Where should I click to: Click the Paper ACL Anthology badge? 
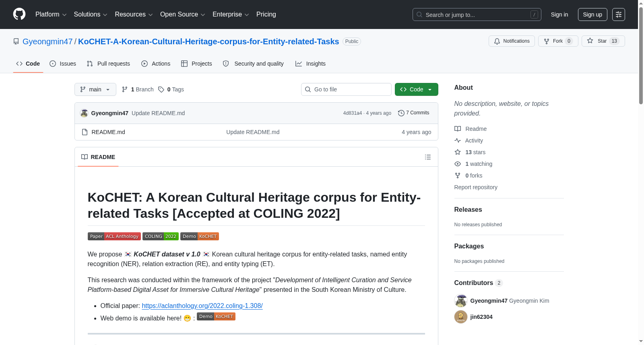[x=114, y=236]
